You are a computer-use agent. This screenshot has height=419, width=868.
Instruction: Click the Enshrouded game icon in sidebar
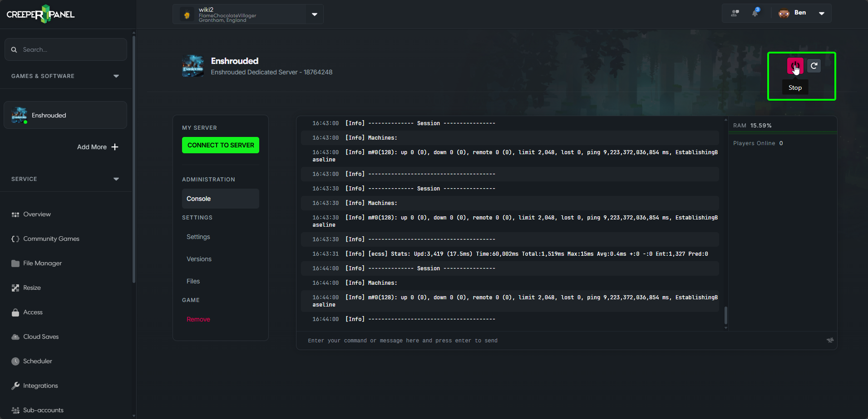tap(19, 115)
